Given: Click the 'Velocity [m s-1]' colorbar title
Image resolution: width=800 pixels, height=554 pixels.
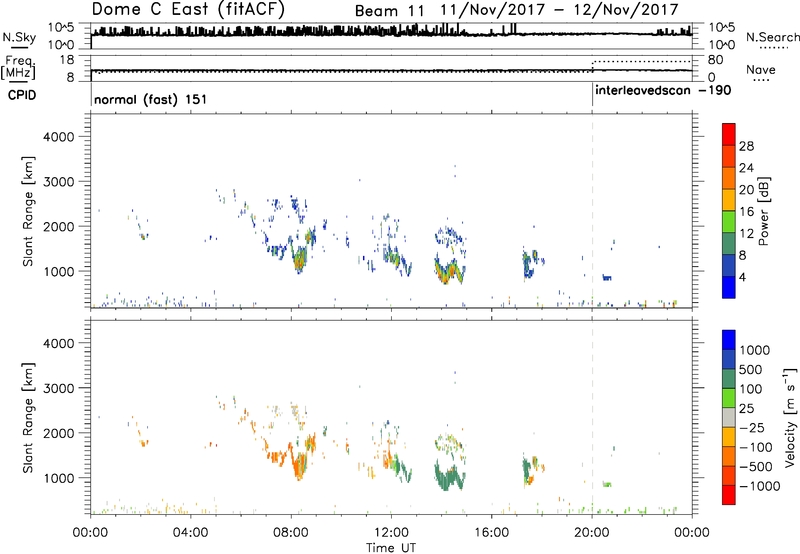Looking at the screenshot, I should (x=790, y=417).
